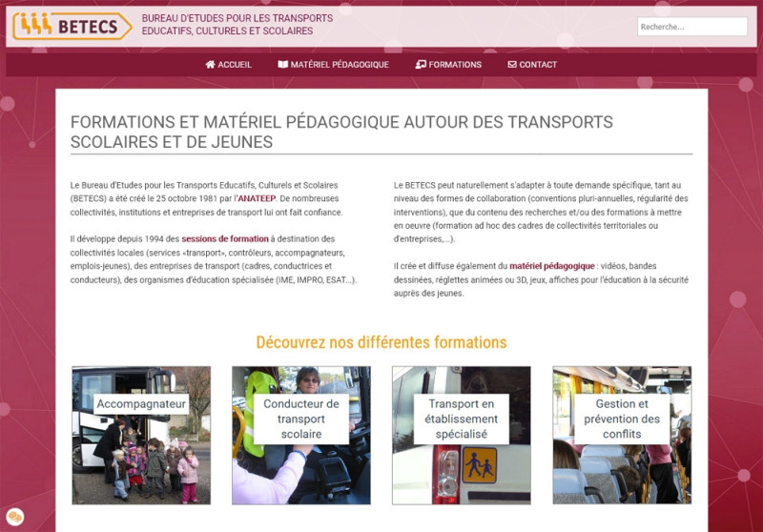Click the open book icon in the menu

(282, 65)
